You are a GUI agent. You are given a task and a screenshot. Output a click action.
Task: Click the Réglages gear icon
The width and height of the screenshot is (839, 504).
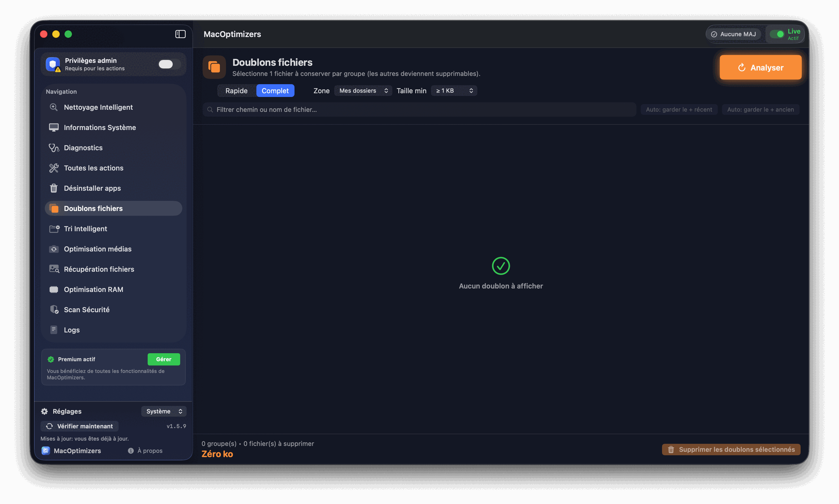45,411
